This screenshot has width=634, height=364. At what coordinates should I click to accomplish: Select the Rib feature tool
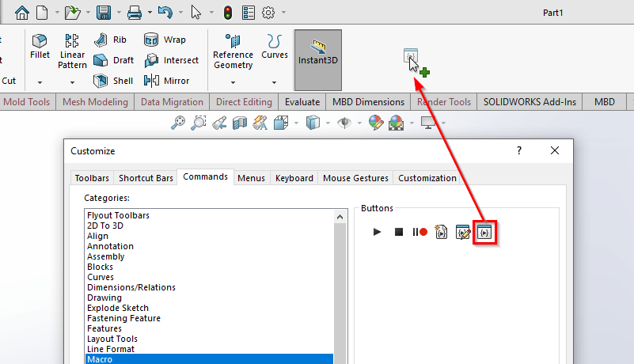[x=110, y=40]
